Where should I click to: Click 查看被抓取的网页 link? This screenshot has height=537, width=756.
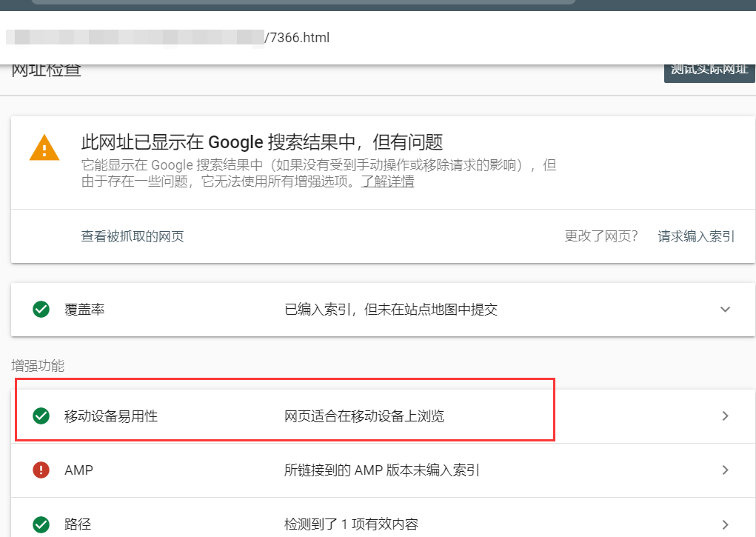point(133,236)
